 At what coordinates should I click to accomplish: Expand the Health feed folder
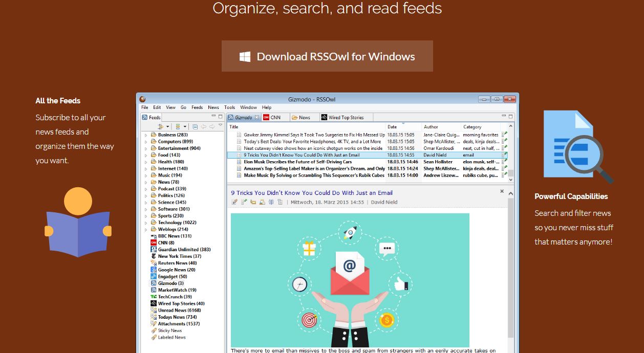point(145,162)
